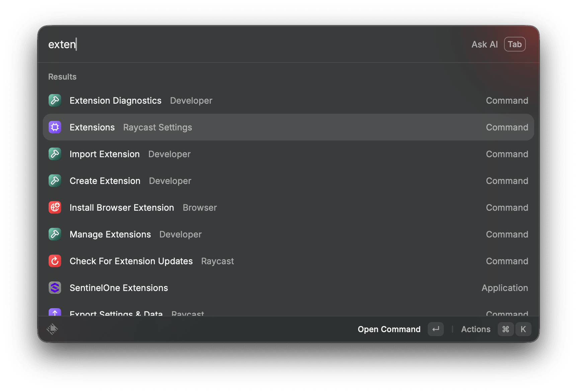Select the Export Settings & Data row

click(x=116, y=313)
